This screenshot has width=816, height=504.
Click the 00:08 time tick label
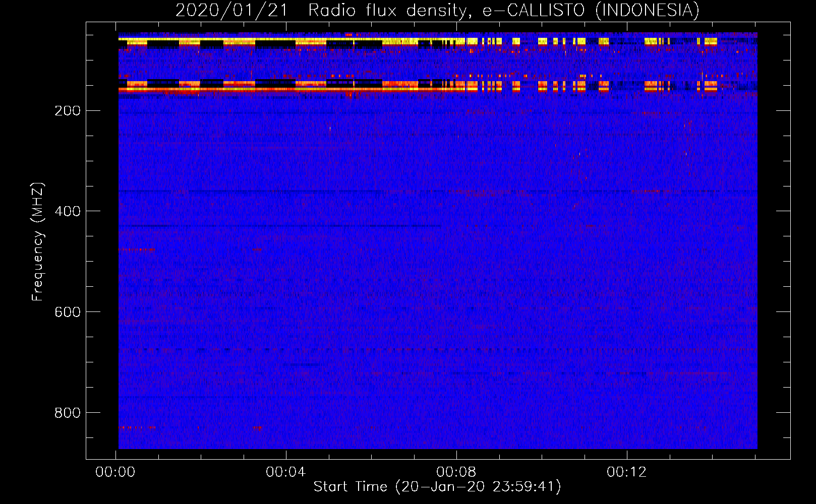click(456, 472)
